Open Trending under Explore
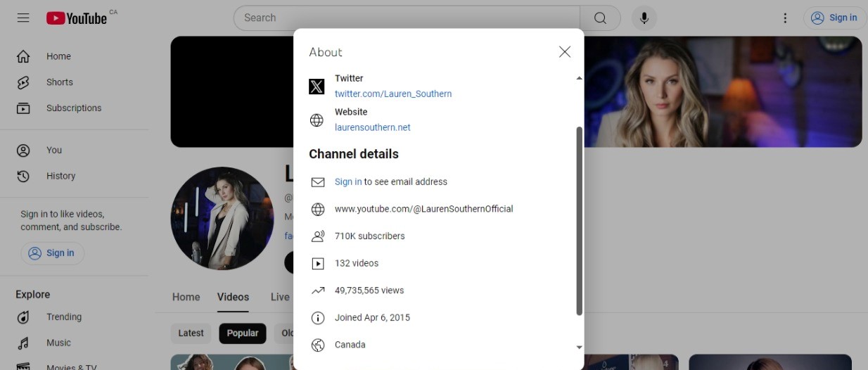 (x=74, y=317)
